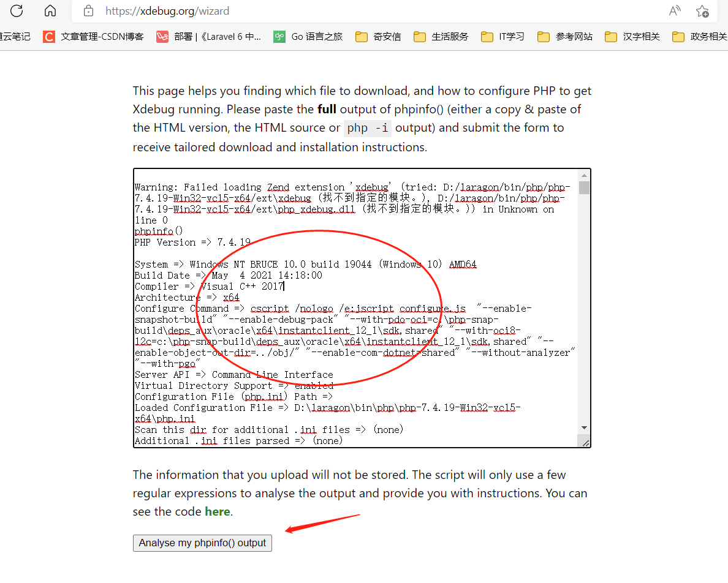Open the 政务相关 bookmarks folder
The width and height of the screenshot is (728, 583).
(699, 37)
